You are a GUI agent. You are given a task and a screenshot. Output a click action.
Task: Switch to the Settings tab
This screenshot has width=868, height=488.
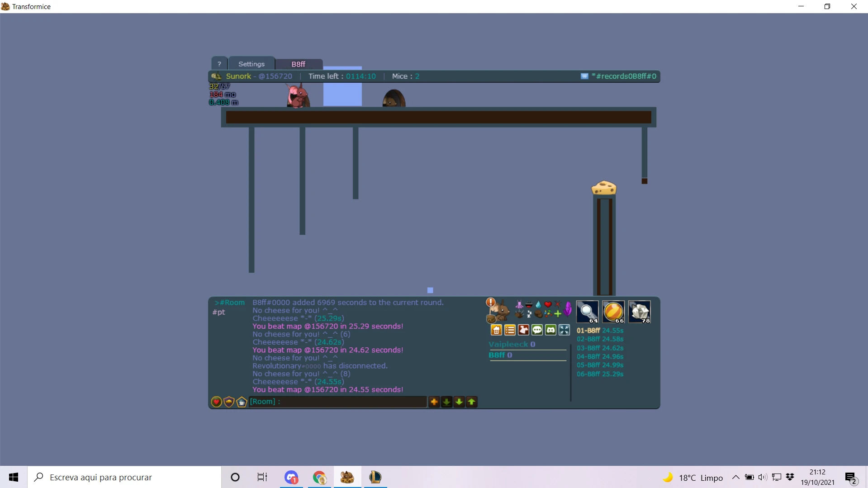click(x=251, y=64)
